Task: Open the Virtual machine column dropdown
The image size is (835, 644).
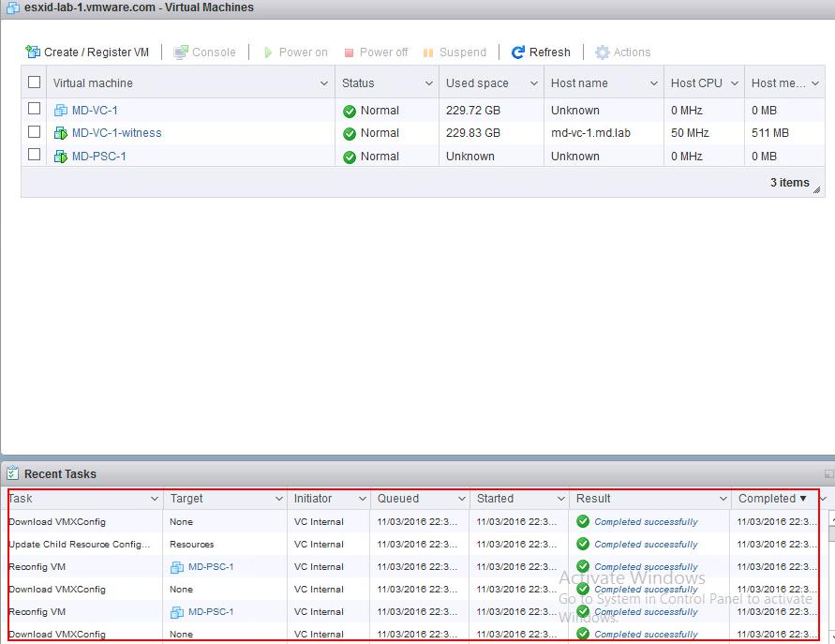Action: (323, 83)
